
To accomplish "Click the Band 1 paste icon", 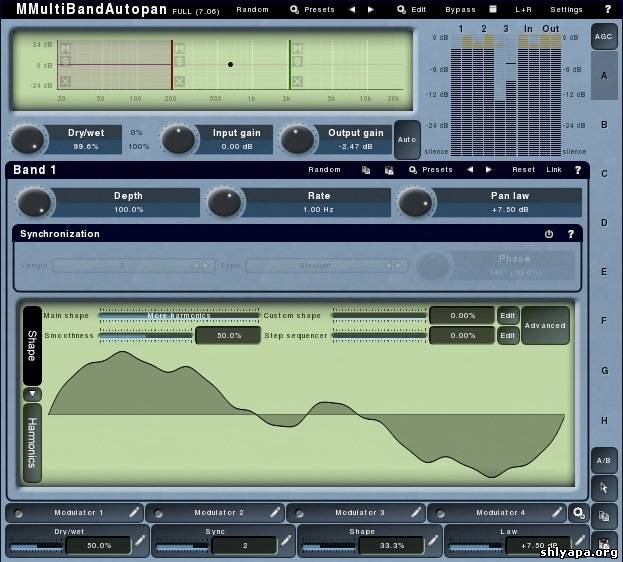I will 388,170.
